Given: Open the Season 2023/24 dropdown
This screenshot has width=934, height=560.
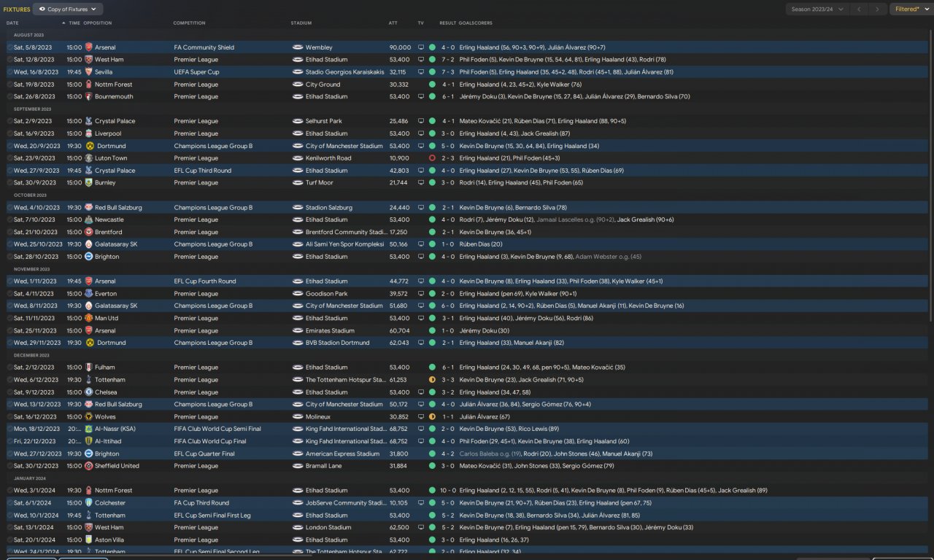Looking at the screenshot, I should click(x=817, y=9).
